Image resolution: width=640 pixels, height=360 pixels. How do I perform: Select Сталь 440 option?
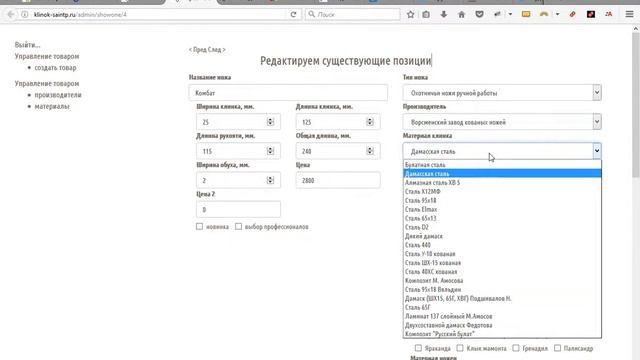(x=502, y=245)
